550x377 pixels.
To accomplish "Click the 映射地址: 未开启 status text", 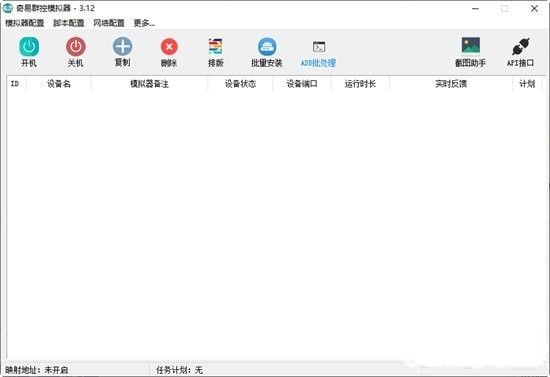I will [x=37, y=370].
